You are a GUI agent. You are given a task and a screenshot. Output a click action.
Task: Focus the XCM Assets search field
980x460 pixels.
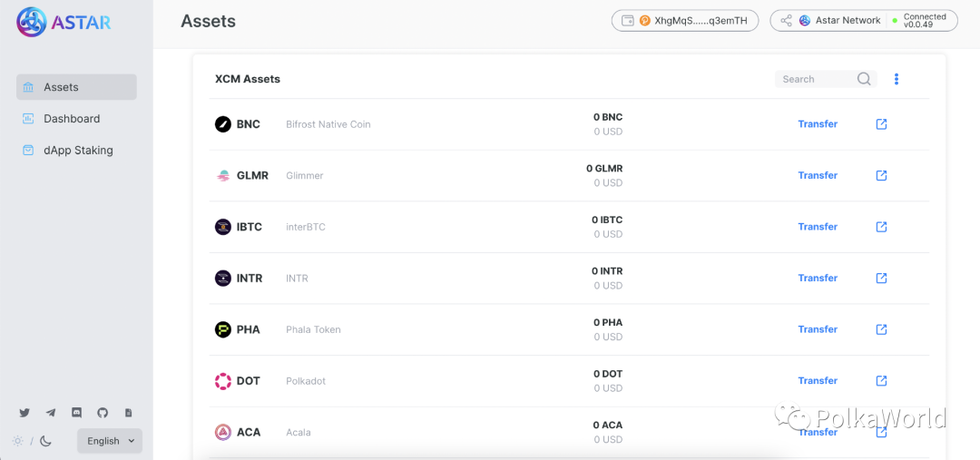[814, 79]
